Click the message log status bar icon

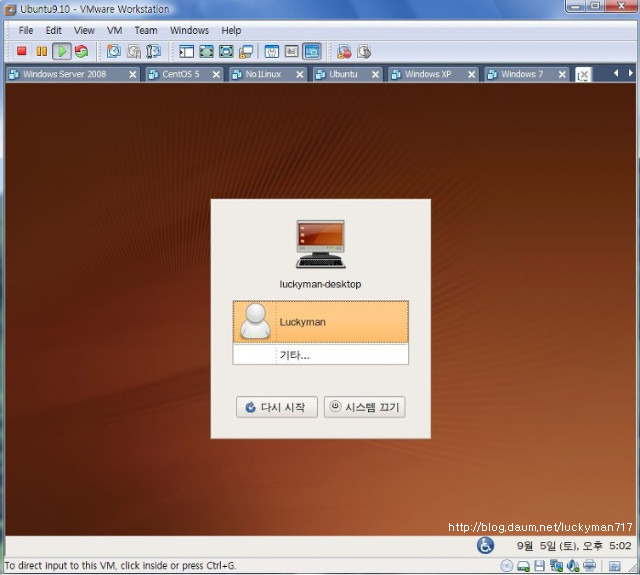(x=614, y=566)
